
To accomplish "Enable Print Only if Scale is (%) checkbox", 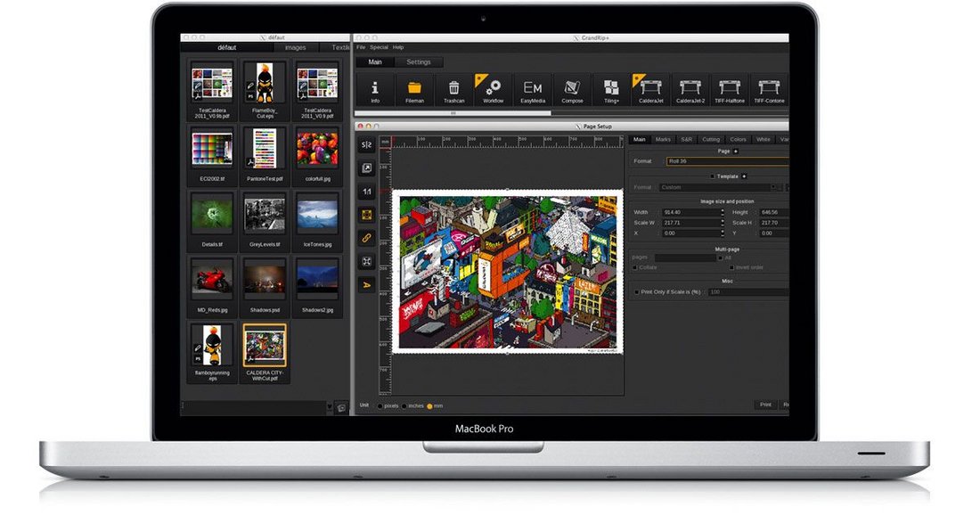I will pos(637,292).
